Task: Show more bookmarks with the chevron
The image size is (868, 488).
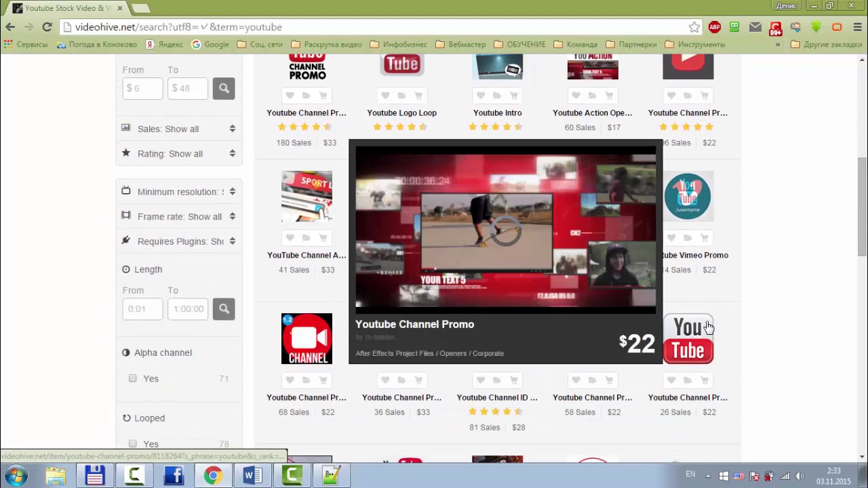Action: tap(777, 45)
